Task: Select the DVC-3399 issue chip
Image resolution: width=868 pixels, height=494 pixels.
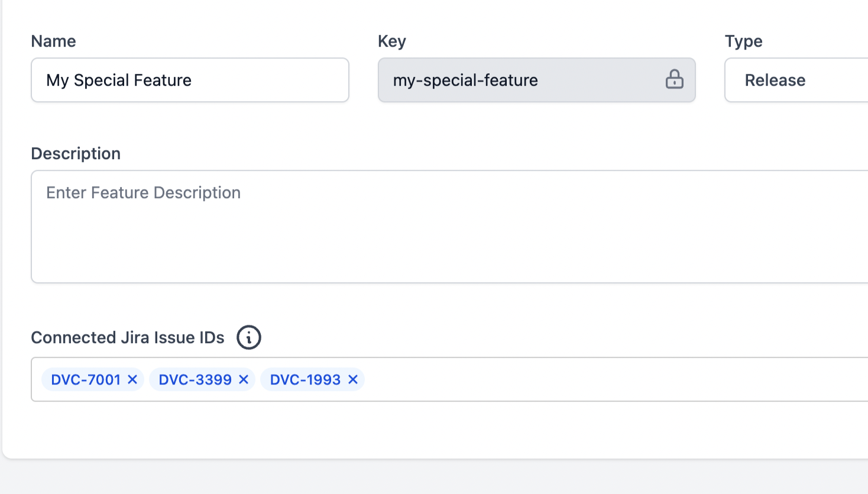Action: coord(195,379)
